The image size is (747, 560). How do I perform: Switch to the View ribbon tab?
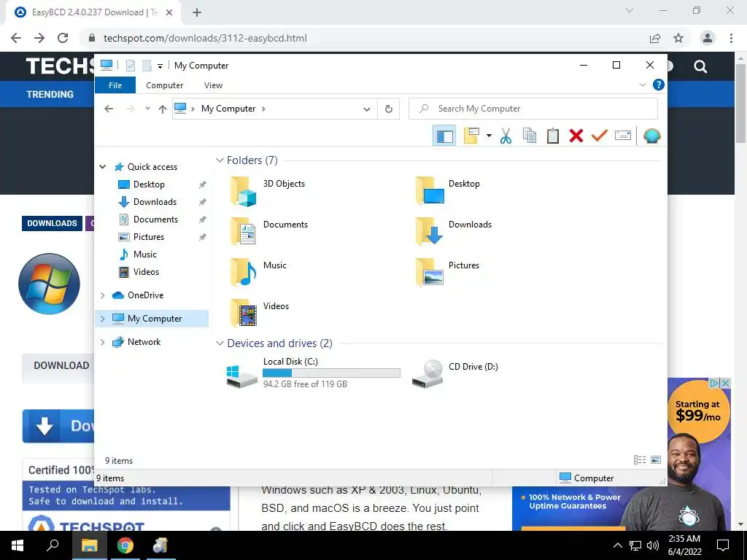pyautogui.click(x=213, y=85)
